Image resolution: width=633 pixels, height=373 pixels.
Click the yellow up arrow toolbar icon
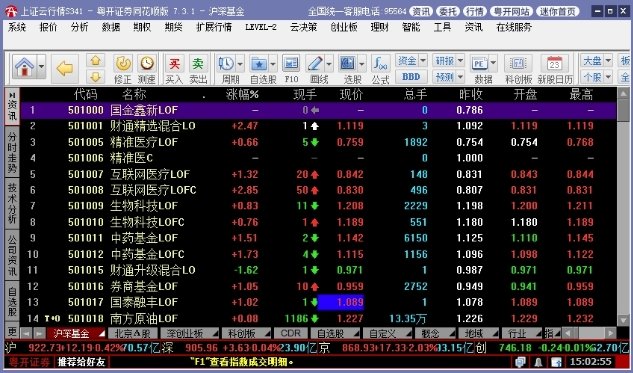[96, 61]
